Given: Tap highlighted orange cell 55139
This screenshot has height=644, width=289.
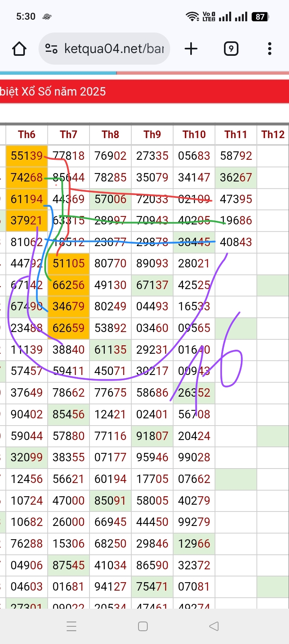Looking at the screenshot, I should pyautogui.click(x=26, y=156).
